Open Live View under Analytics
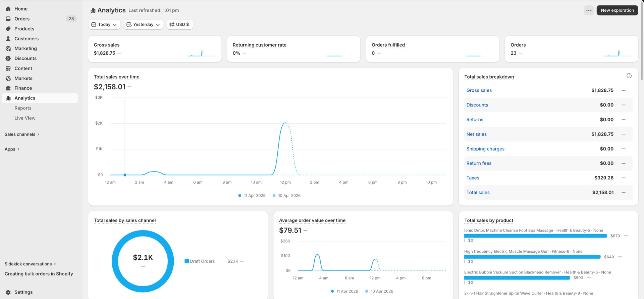The height and width of the screenshot is (299, 644). (25, 118)
